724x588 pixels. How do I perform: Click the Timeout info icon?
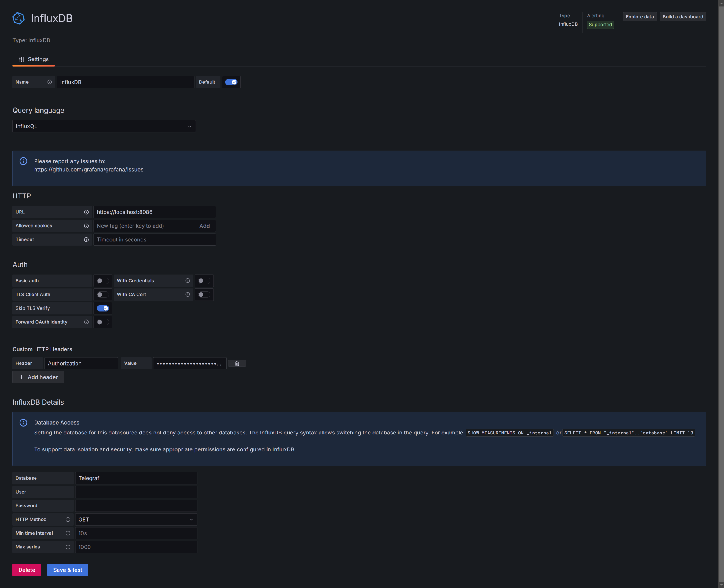[86, 239]
